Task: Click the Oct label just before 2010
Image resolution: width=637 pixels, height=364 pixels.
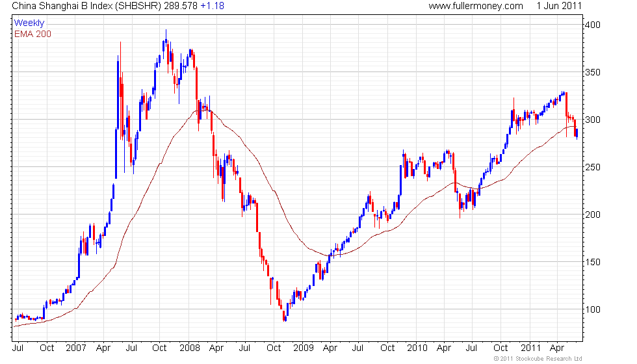Action: [x=387, y=348]
